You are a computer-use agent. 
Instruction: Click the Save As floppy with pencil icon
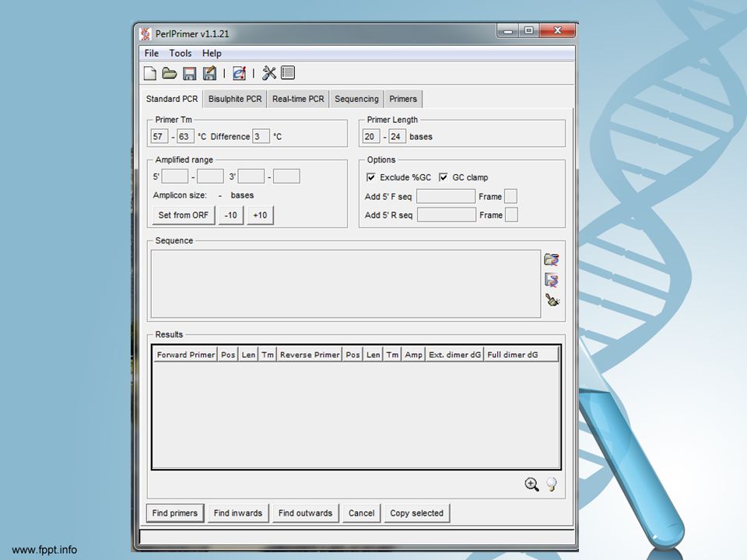(209, 73)
